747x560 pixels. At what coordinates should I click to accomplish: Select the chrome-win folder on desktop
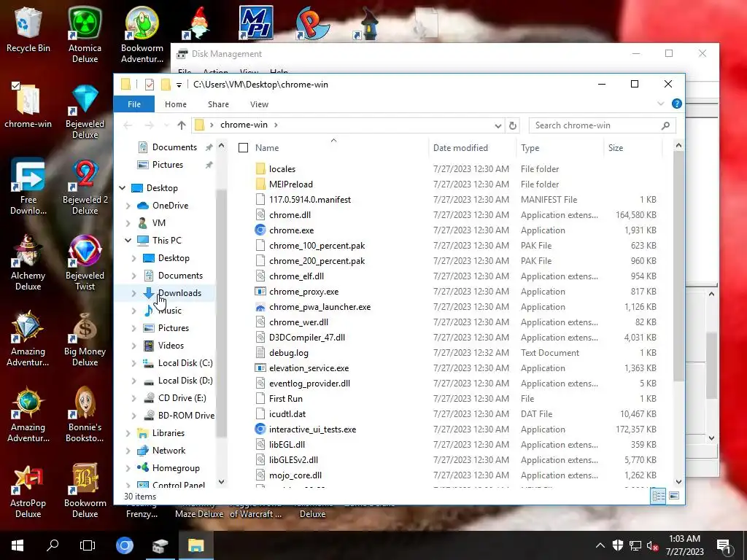[28, 106]
